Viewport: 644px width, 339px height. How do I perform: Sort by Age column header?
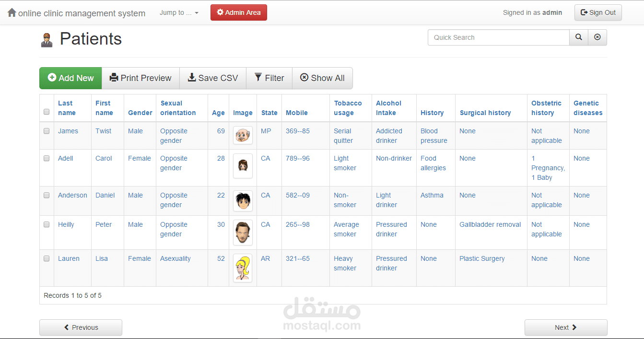point(218,113)
